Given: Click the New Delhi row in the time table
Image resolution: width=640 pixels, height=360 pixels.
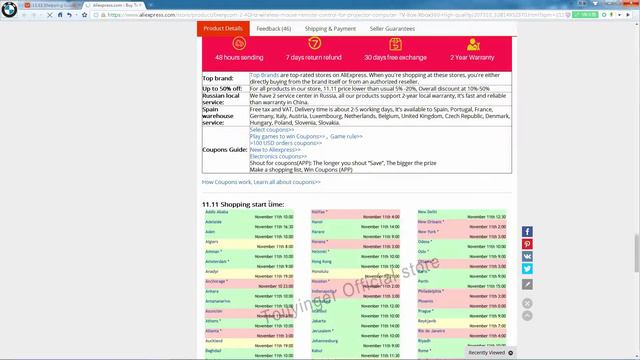Looking at the screenshot, I should point(462,214).
